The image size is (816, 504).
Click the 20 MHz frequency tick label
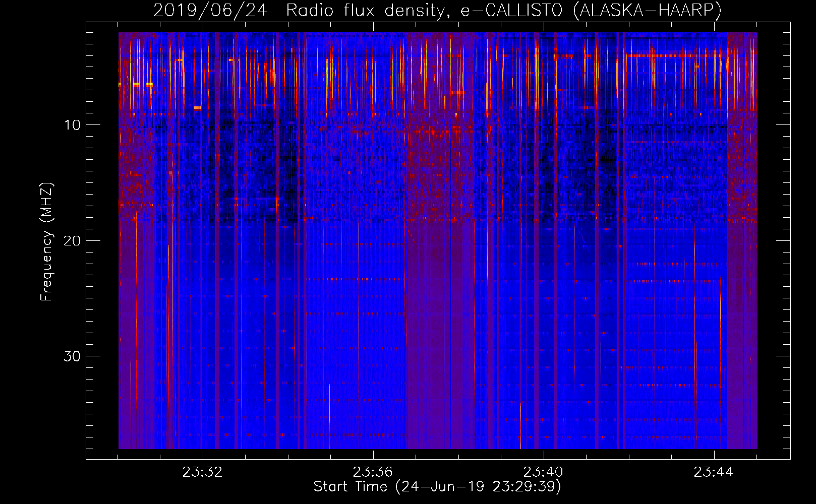(x=72, y=240)
